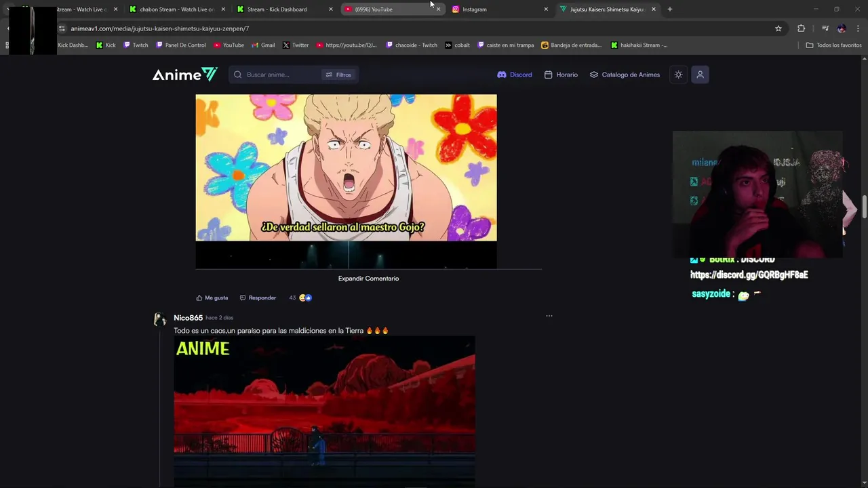Open three-dot options menu on Nico865 comment
Image resolution: width=868 pixels, height=488 pixels.
pos(549,316)
